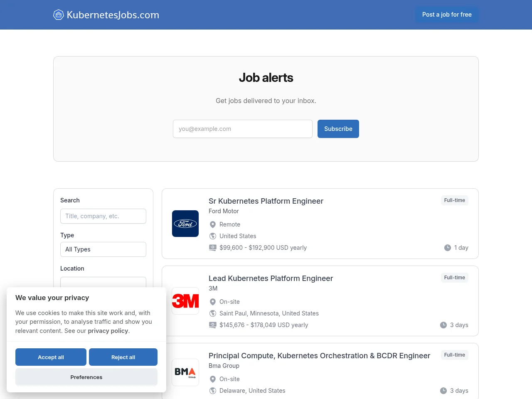Focus the Title, company search box
This screenshot has height=399, width=532.
click(103, 216)
